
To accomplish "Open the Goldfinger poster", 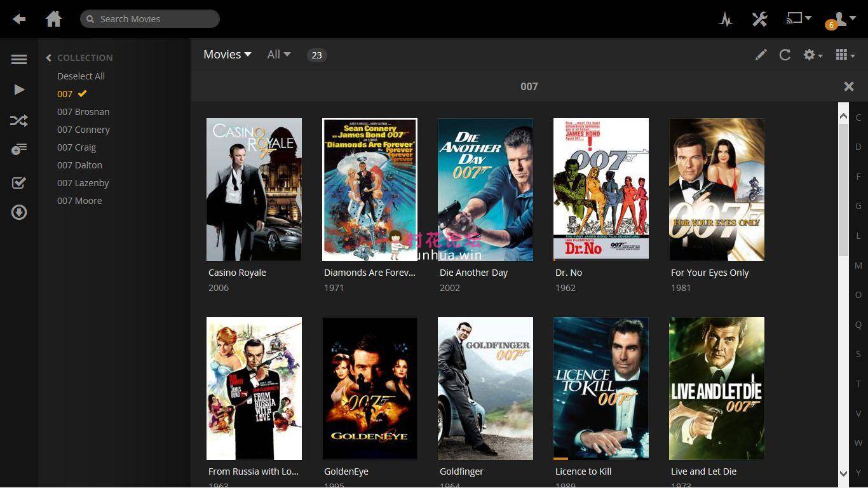I will [485, 388].
